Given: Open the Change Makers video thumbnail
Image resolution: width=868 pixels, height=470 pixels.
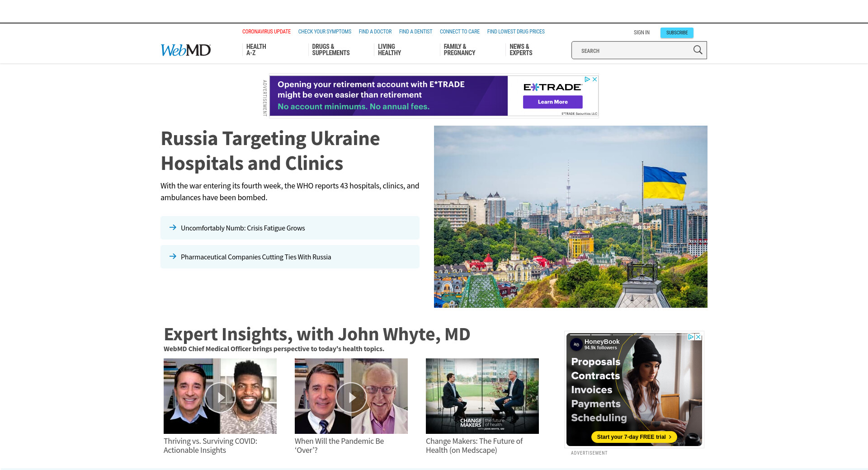Looking at the screenshot, I should pyautogui.click(x=482, y=396).
